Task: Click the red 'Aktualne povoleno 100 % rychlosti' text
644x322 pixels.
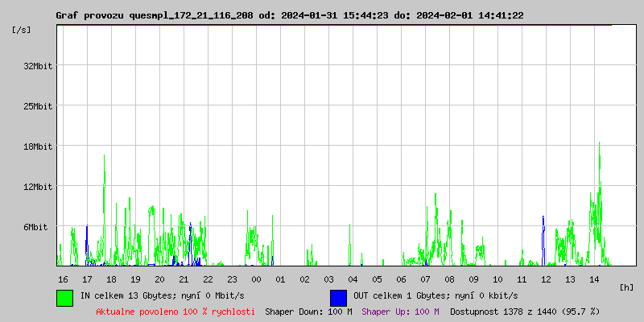Action: pos(175,311)
